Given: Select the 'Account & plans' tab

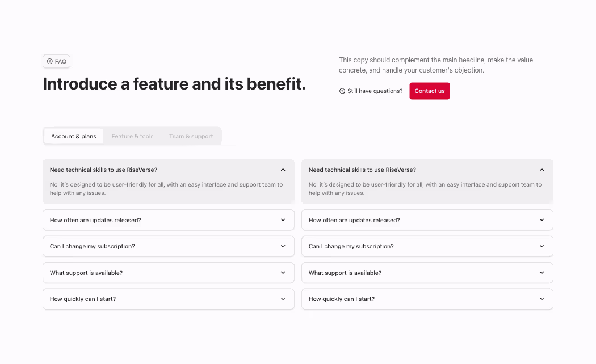Looking at the screenshot, I should click(x=73, y=136).
